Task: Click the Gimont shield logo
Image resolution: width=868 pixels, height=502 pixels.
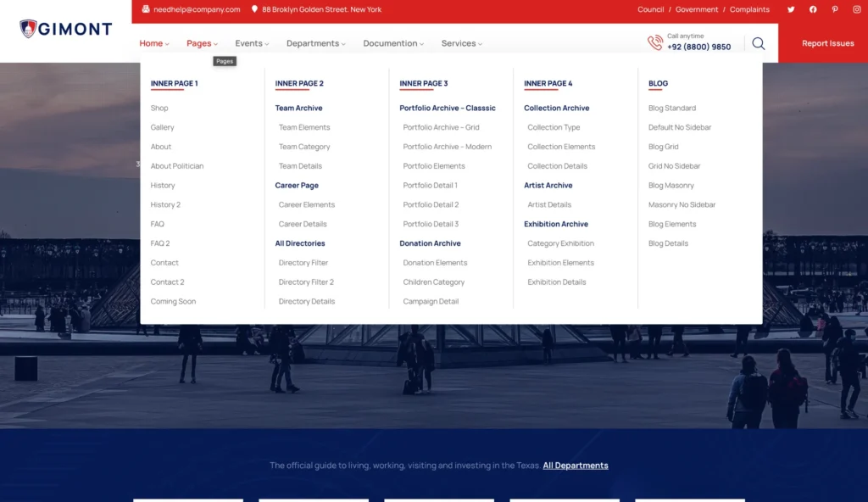Action: (x=29, y=29)
